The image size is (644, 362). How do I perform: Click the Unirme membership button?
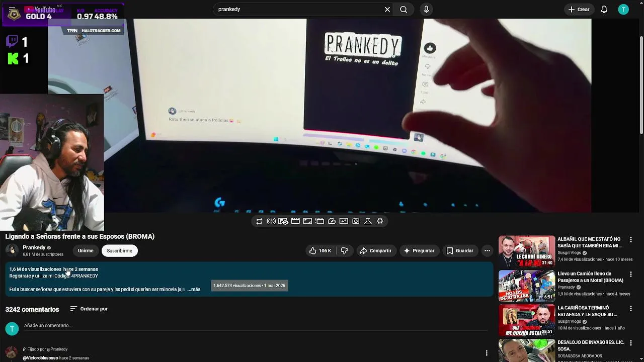86,250
